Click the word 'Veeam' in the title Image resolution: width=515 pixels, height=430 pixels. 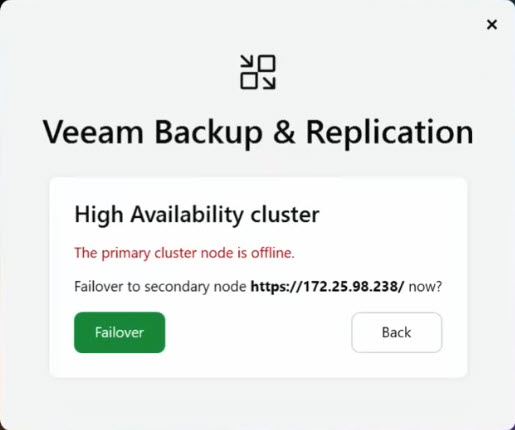point(93,132)
